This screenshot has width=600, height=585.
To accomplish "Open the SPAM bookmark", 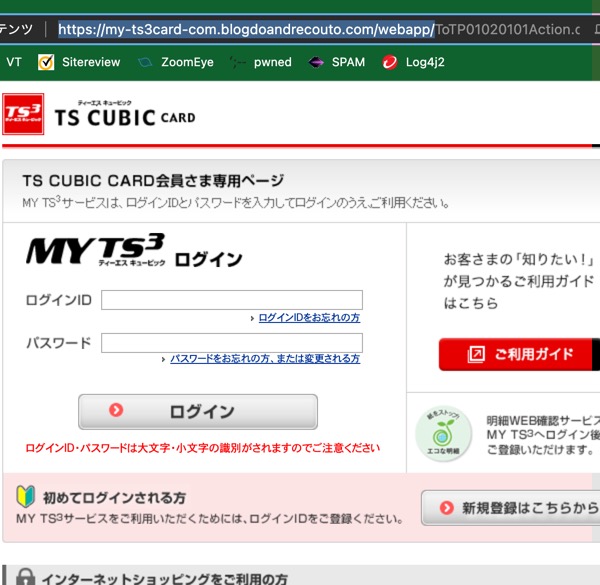I will (x=337, y=62).
